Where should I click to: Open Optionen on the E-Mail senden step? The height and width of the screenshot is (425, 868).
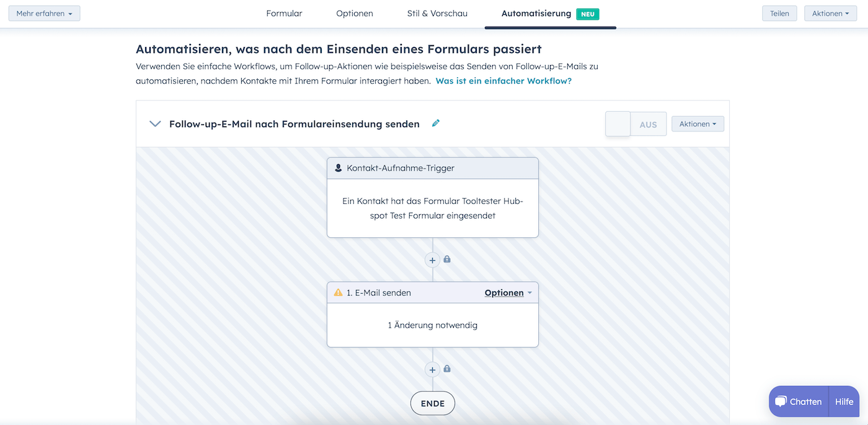pyautogui.click(x=508, y=292)
